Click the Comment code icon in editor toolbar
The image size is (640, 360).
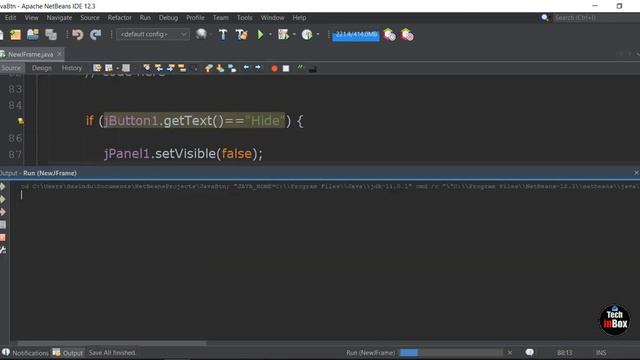coord(301,68)
